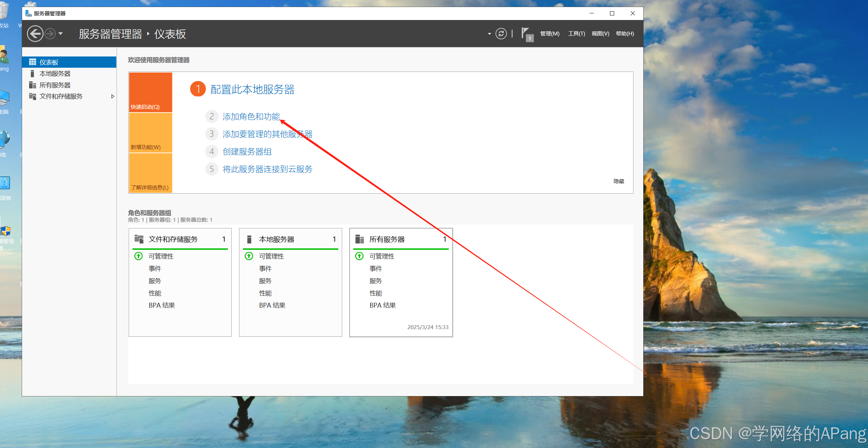Expand 文件和存储服务 sidebar arrow
The height and width of the screenshot is (448, 868).
coord(113,96)
